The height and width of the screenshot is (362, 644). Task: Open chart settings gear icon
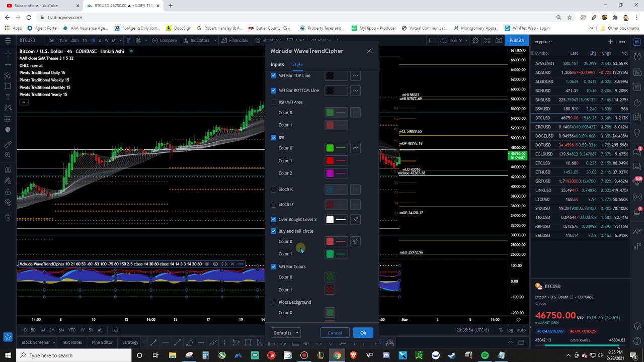tap(475, 40)
